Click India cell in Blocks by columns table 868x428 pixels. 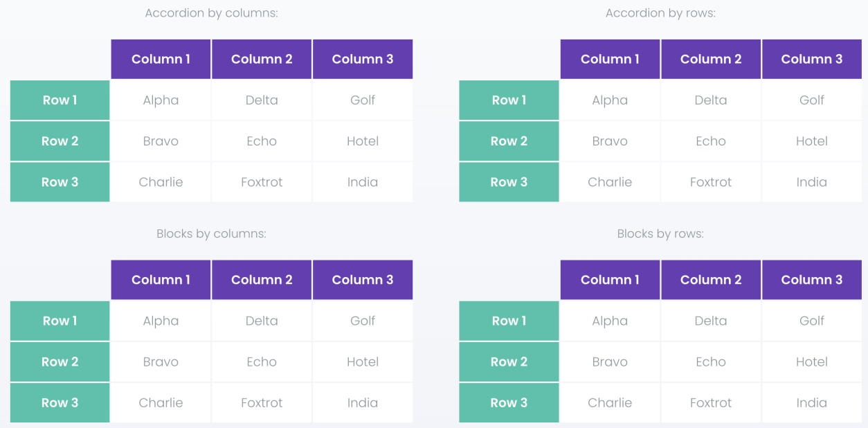click(363, 403)
